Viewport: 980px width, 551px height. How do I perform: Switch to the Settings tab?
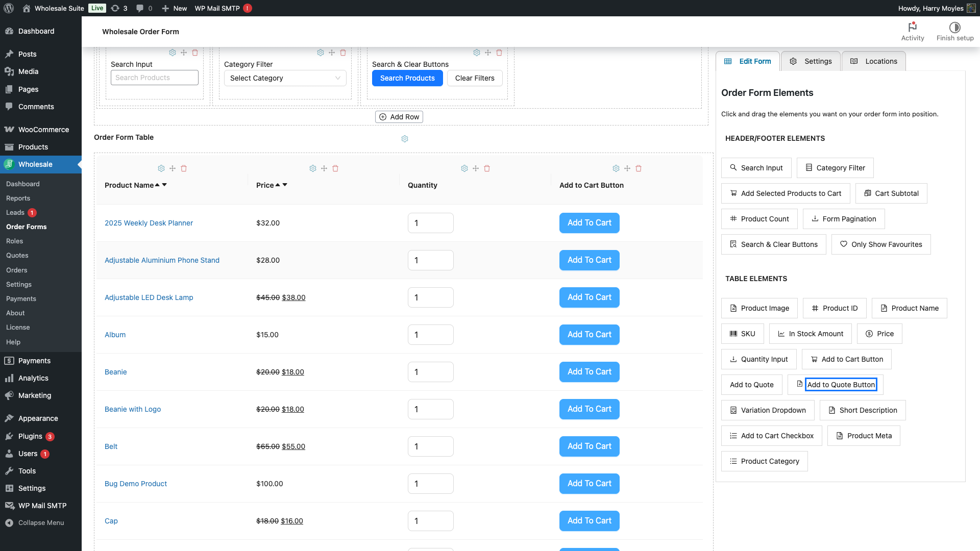tap(811, 61)
